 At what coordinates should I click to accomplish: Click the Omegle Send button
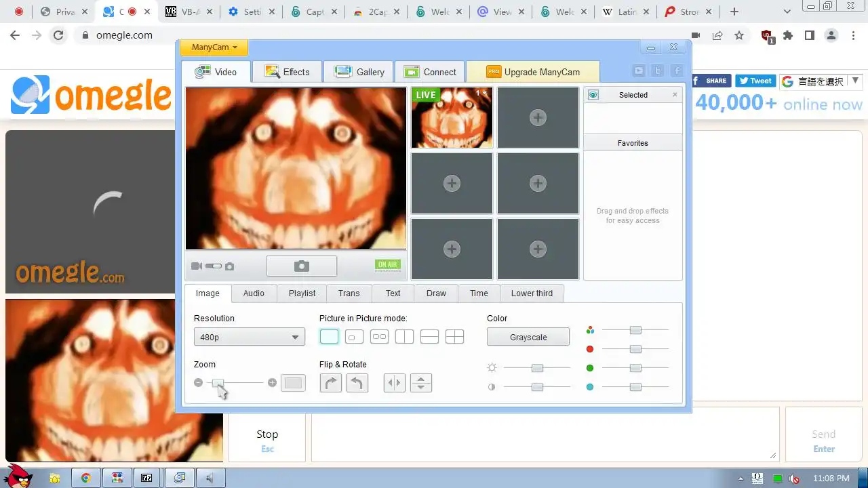point(824,434)
